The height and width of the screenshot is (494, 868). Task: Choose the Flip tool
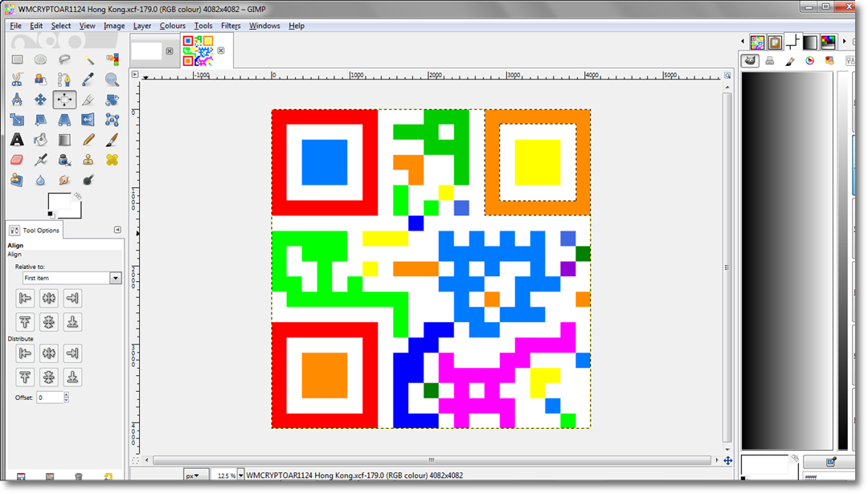88,120
